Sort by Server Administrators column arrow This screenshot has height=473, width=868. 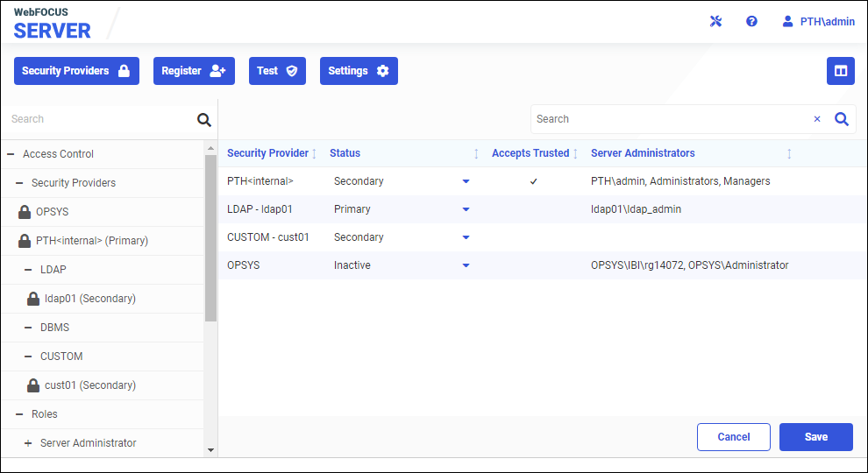(789, 153)
